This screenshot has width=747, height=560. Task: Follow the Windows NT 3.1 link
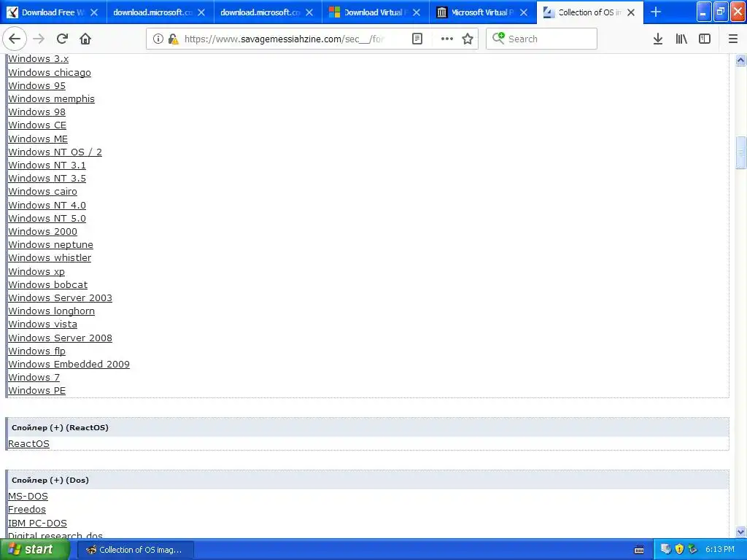[x=47, y=165]
